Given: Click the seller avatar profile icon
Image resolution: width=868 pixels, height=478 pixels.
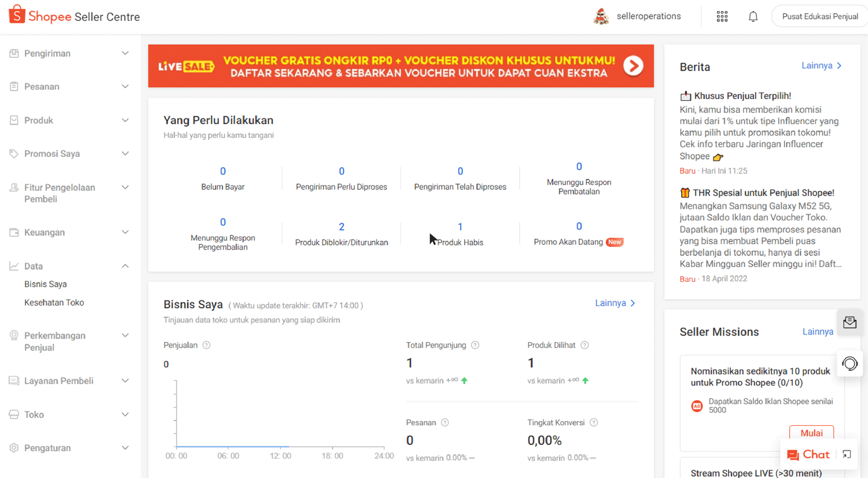Looking at the screenshot, I should click(601, 16).
